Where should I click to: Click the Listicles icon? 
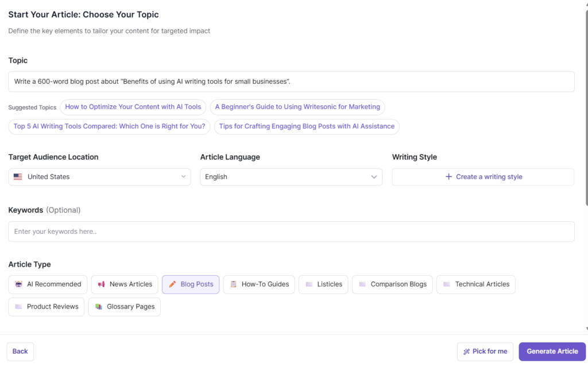[308, 284]
